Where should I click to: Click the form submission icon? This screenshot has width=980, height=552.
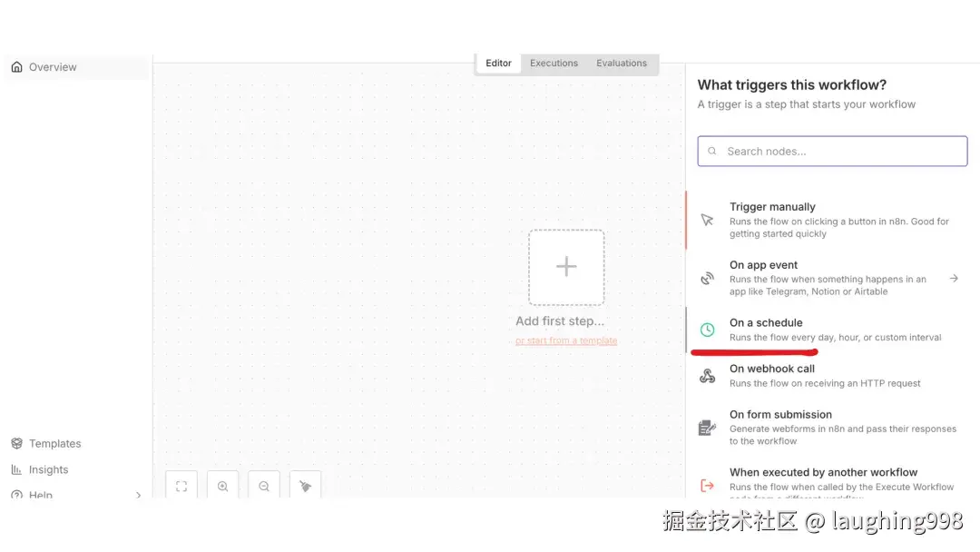tap(707, 428)
